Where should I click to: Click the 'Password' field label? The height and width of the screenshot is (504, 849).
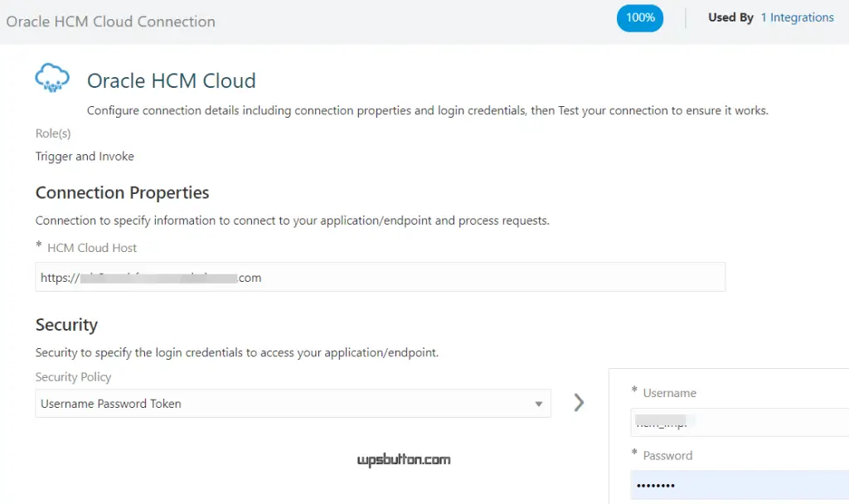[667, 456]
